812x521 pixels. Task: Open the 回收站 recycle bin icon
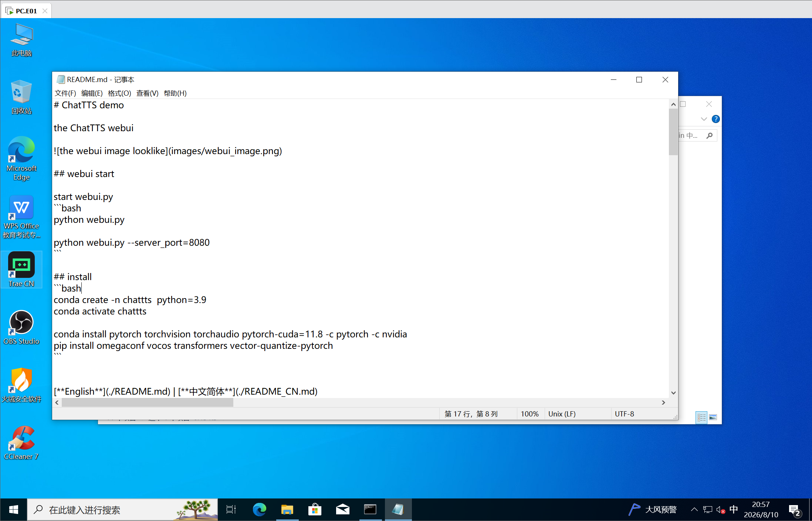[x=21, y=97]
